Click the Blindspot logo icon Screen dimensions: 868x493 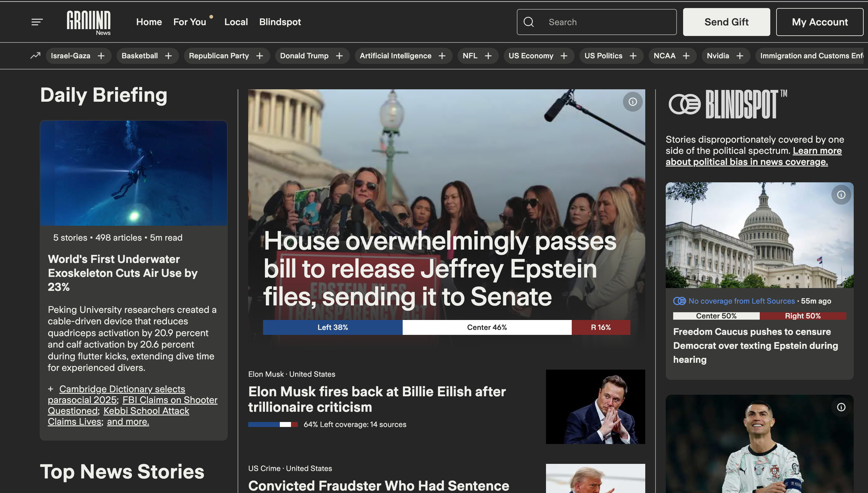[x=684, y=104]
